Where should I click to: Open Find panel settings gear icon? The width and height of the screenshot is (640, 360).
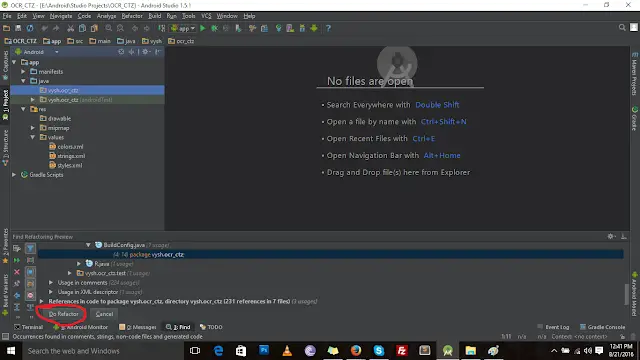point(611,236)
